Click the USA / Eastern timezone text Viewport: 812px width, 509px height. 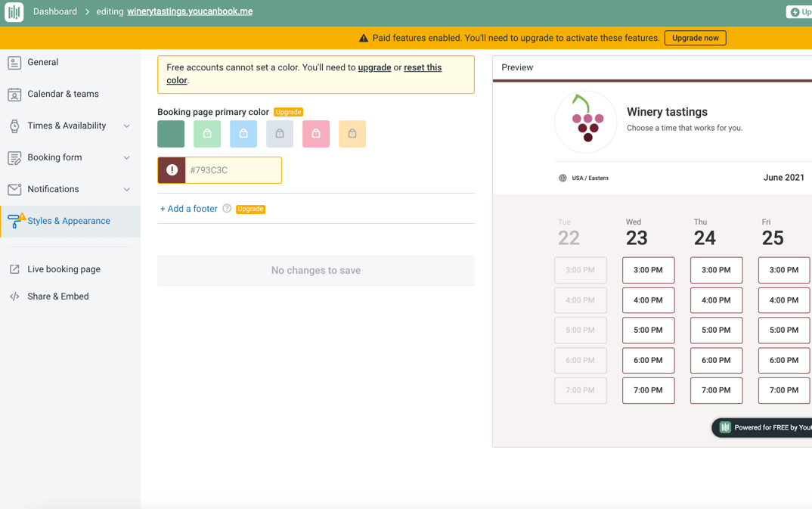coord(590,178)
